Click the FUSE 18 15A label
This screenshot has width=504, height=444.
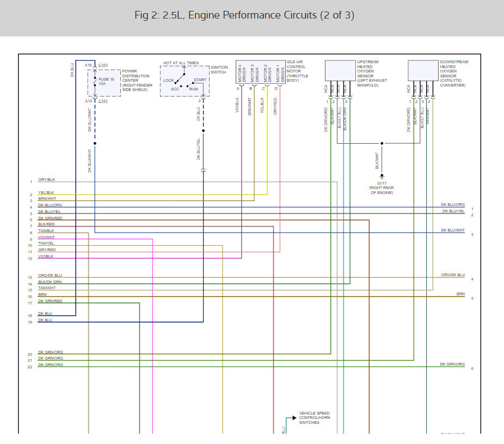[106, 81]
